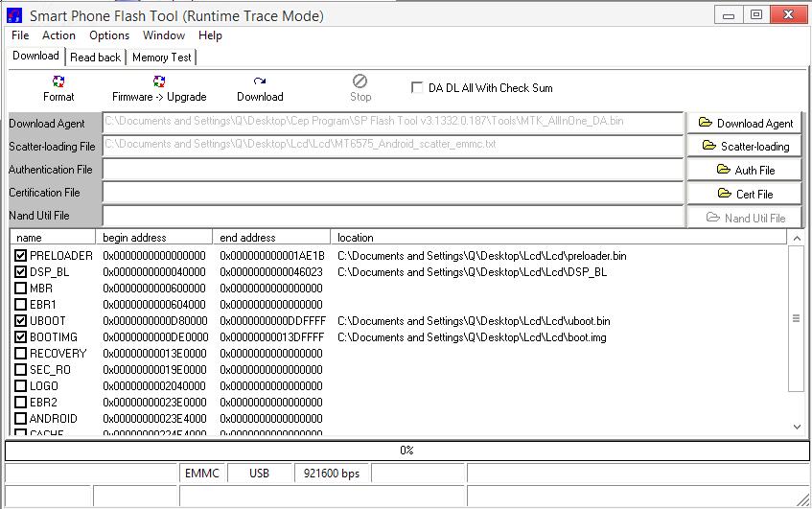Open the Cert File browser
Screen dimensions: 812x509
[x=745, y=194]
